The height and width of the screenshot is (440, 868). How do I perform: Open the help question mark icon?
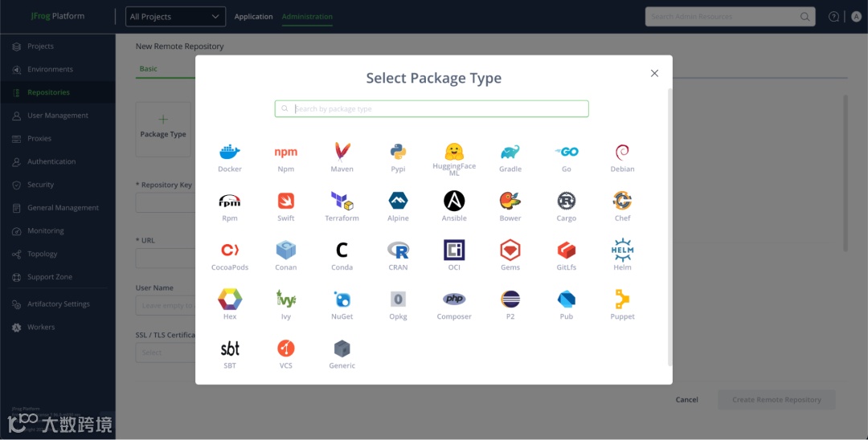tap(833, 17)
